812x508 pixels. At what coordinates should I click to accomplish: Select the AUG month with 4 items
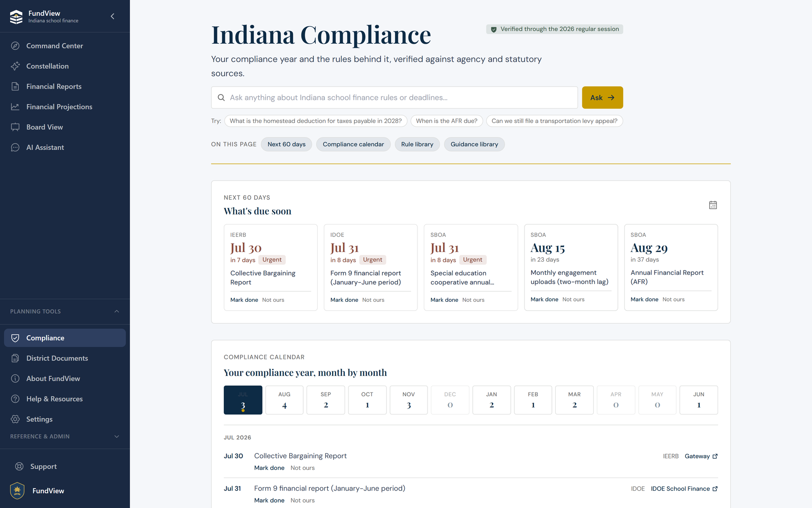pyautogui.click(x=284, y=400)
